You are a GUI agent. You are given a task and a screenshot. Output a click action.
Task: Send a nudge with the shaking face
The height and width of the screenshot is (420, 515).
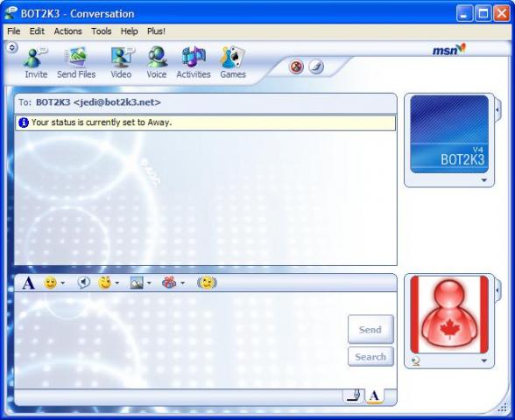207,283
